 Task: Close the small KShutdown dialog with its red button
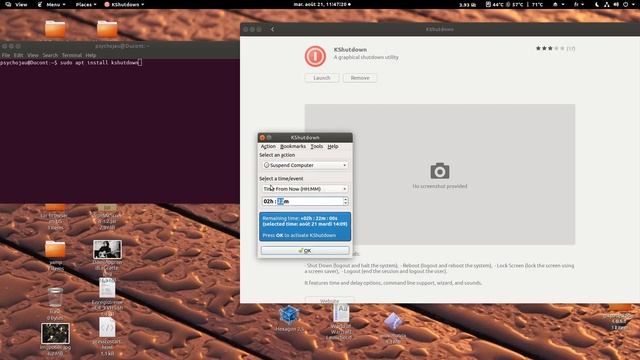262,138
